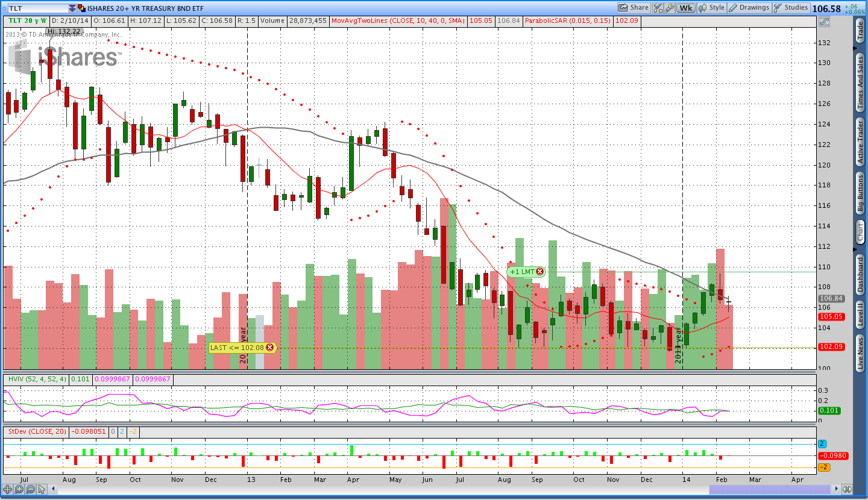Click the green 0.101 HVIV value bubble
The width and height of the screenshot is (868, 500).
click(829, 411)
